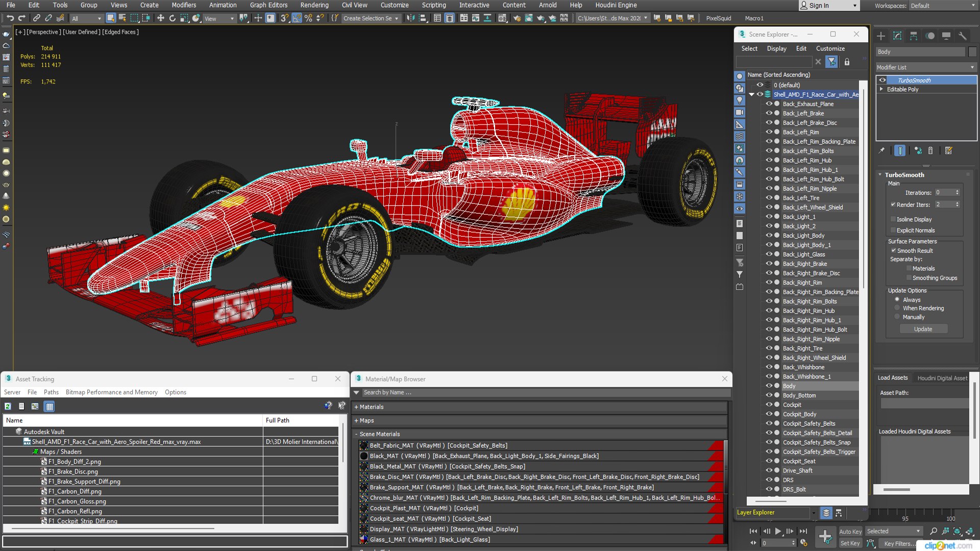The image size is (980, 551).
Task: Click the Play Animation button
Action: pos(778,531)
